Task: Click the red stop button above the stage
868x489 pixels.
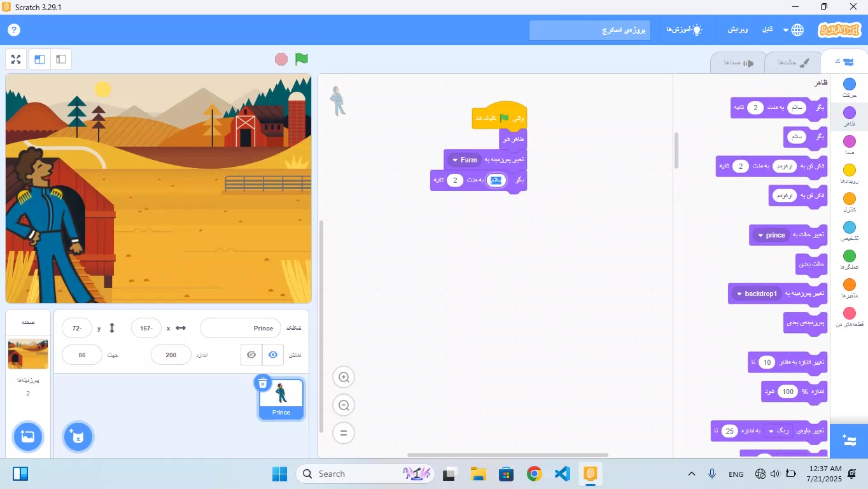Action: click(281, 59)
